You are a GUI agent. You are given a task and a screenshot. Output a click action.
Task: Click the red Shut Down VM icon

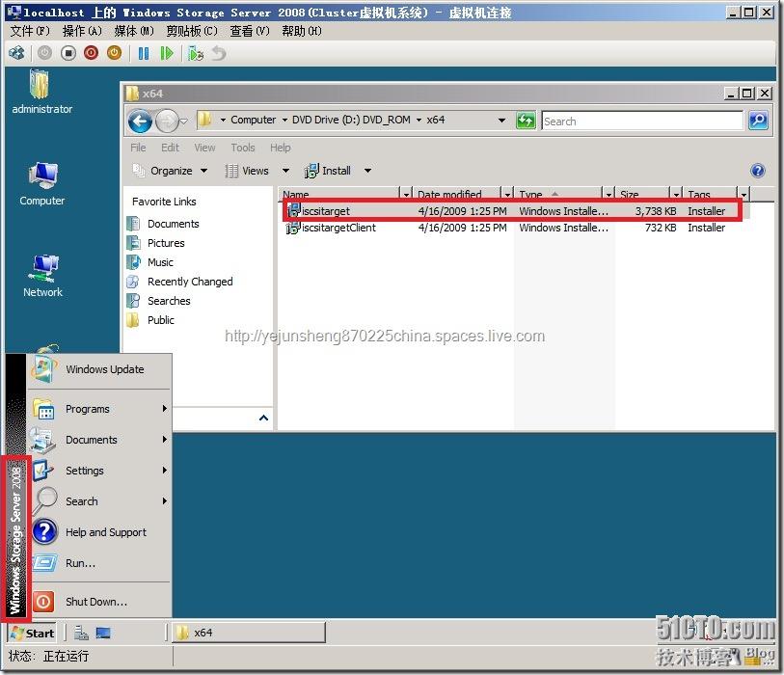(91, 53)
